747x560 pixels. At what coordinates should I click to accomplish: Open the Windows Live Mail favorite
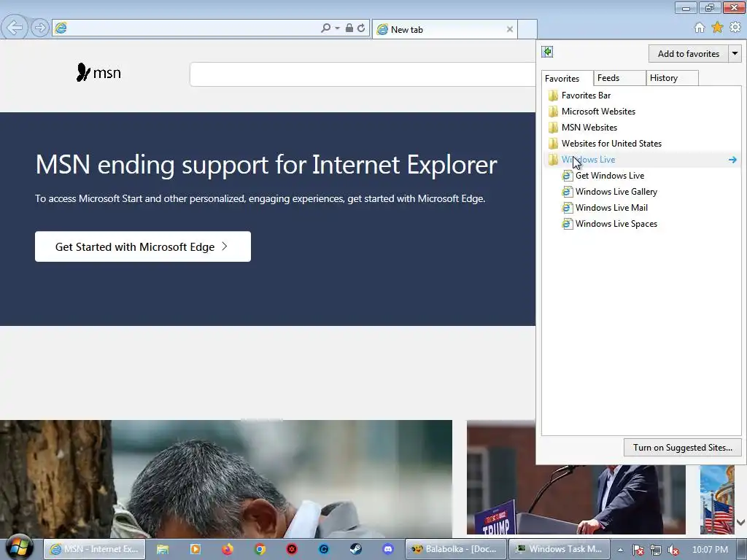[x=605, y=208]
